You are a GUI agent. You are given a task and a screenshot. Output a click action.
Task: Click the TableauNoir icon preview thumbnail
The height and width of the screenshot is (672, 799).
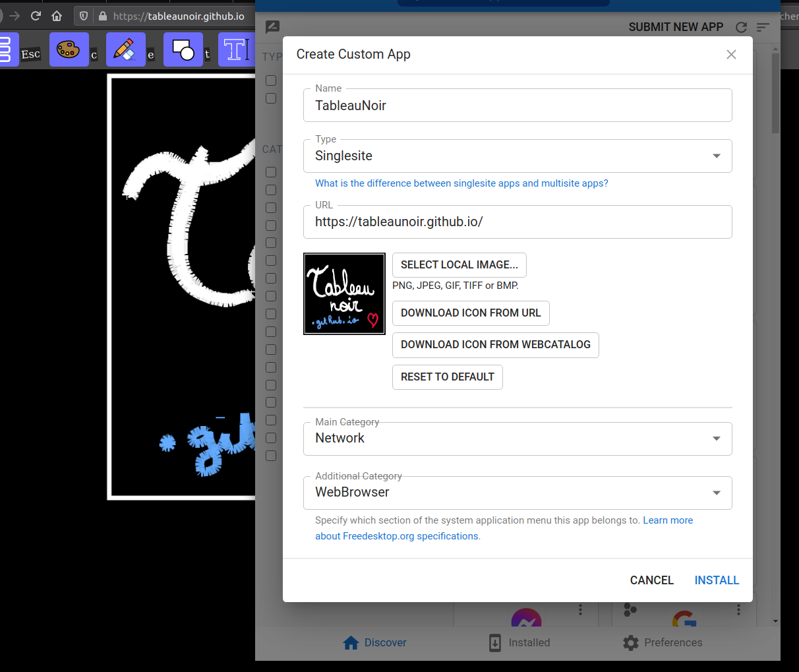pos(344,293)
